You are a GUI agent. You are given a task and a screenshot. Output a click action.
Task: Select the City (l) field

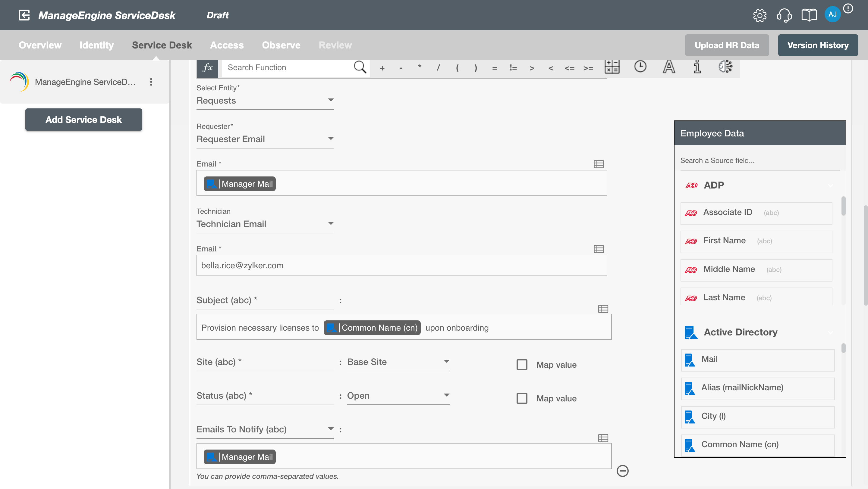[x=757, y=417]
